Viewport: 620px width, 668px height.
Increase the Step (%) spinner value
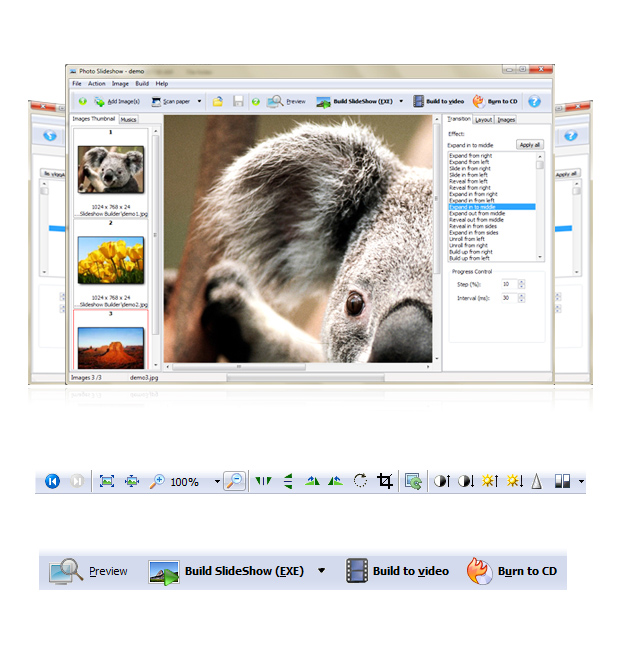pyautogui.click(x=521, y=281)
